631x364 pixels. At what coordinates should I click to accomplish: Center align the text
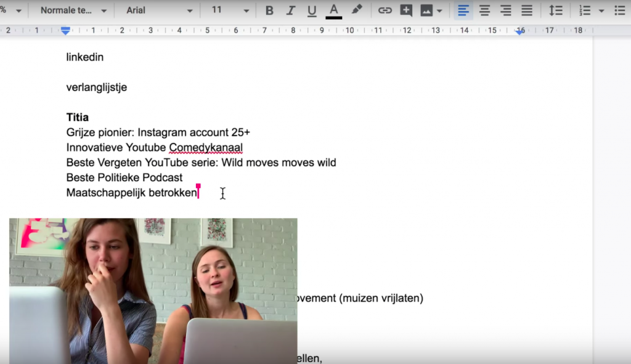click(485, 10)
